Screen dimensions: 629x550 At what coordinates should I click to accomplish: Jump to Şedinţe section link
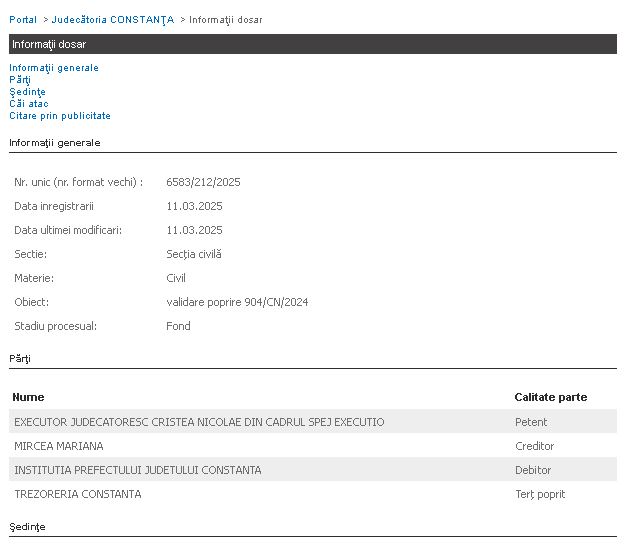pyautogui.click(x=27, y=92)
